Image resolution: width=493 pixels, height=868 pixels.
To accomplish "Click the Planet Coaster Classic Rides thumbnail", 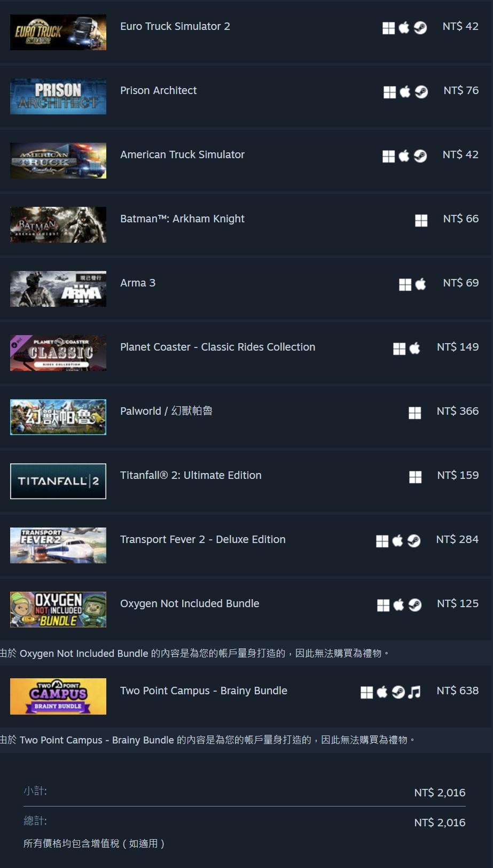I will (58, 353).
